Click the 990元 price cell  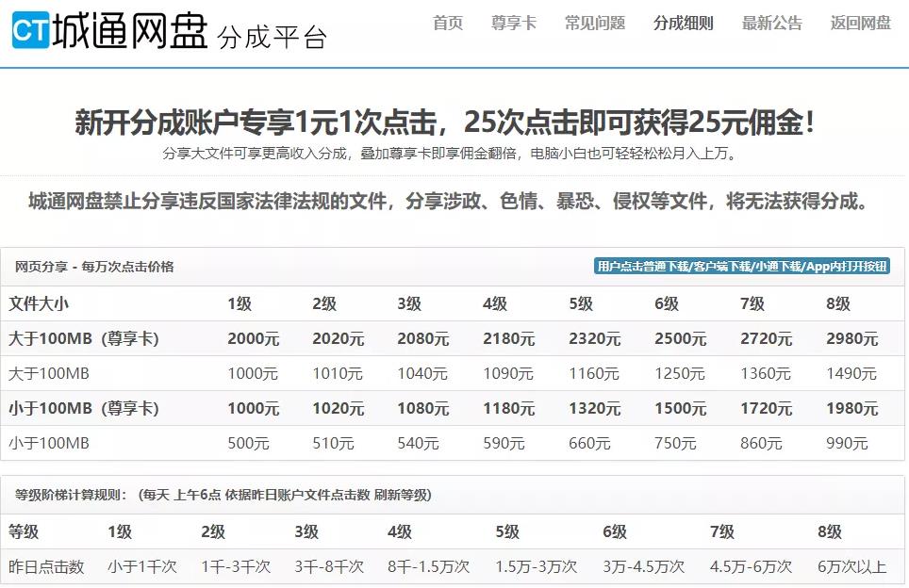click(x=847, y=443)
